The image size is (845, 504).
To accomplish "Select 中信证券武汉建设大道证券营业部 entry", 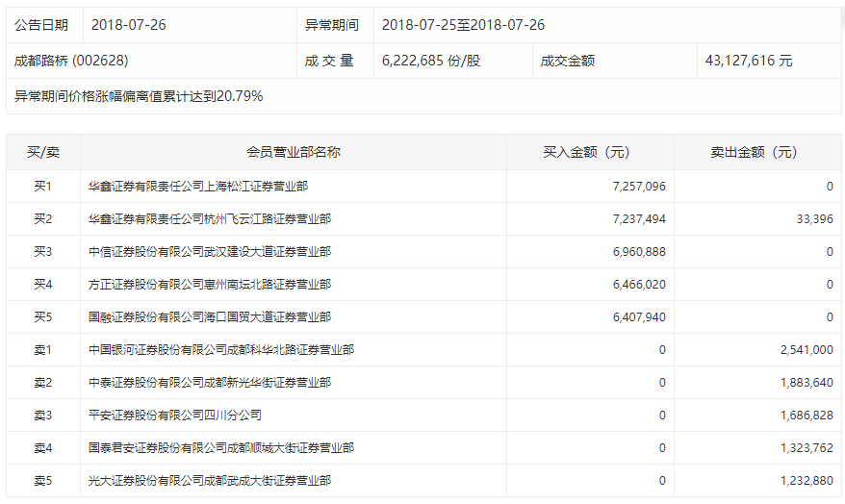I will 210,252.
